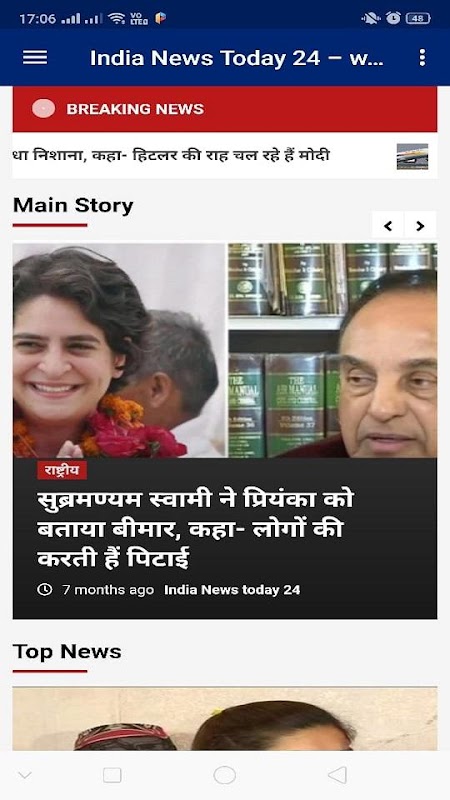This screenshot has width=450, height=800.
Task: Tap the India News Today 24 title
Action: pyautogui.click(x=237, y=58)
